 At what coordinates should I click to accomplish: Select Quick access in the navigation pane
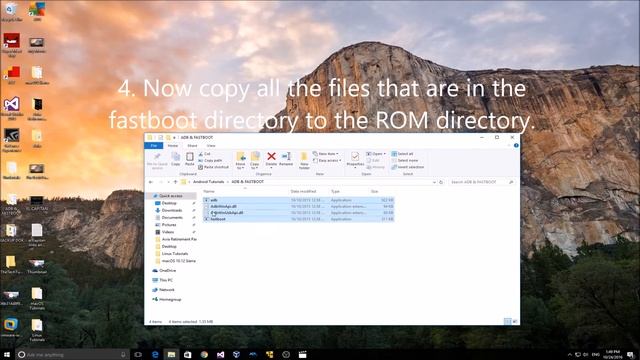171,196
